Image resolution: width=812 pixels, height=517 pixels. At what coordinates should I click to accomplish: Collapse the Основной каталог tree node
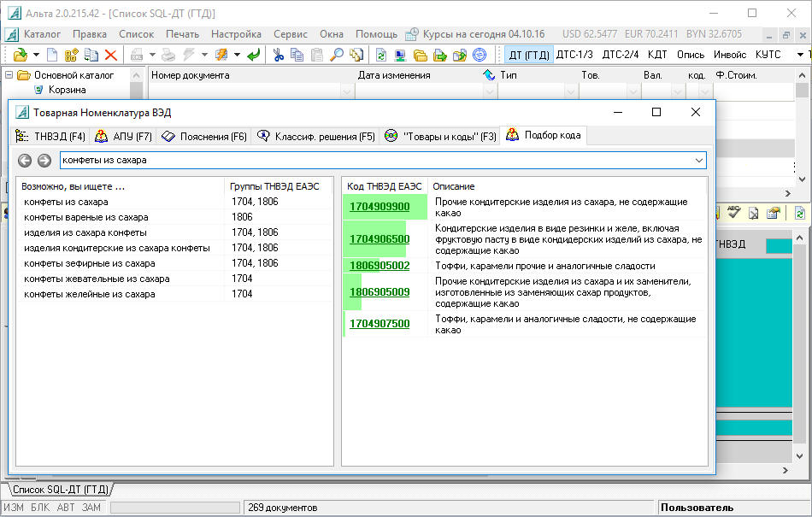(9, 75)
